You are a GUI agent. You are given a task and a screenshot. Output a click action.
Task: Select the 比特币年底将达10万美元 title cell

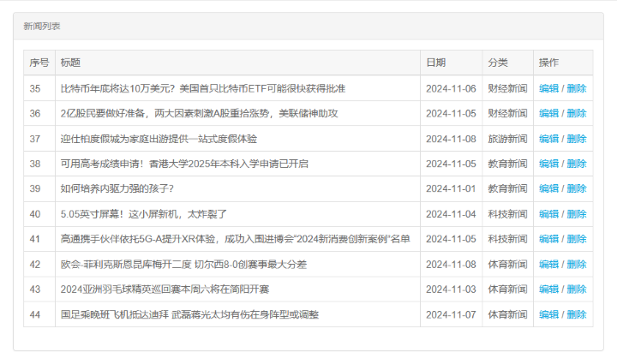click(203, 88)
